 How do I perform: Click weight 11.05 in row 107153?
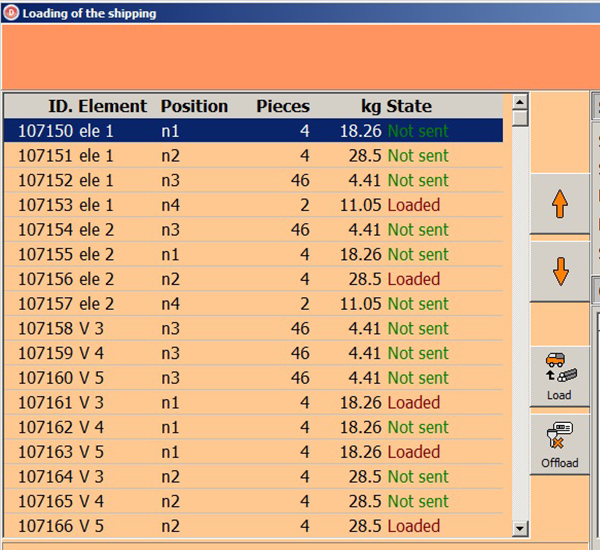click(x=361, y=205)
